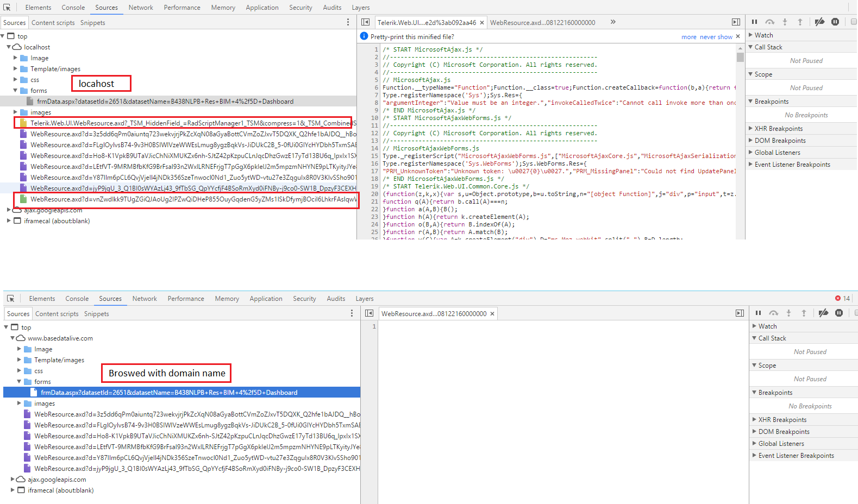This screenshot has width=858, height=504.
Task: Switch to Performance tab in basedatalive DevTools
Action: point(186,299)
